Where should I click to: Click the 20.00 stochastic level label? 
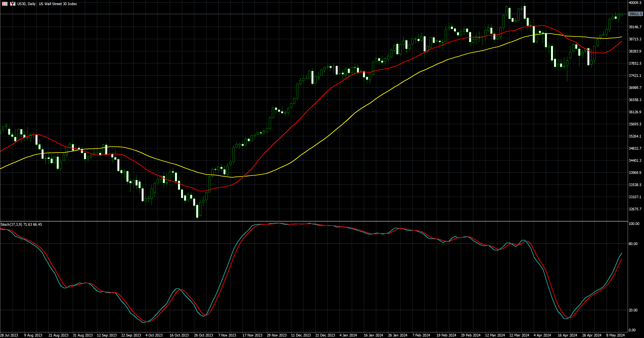(x=633, y=310)
